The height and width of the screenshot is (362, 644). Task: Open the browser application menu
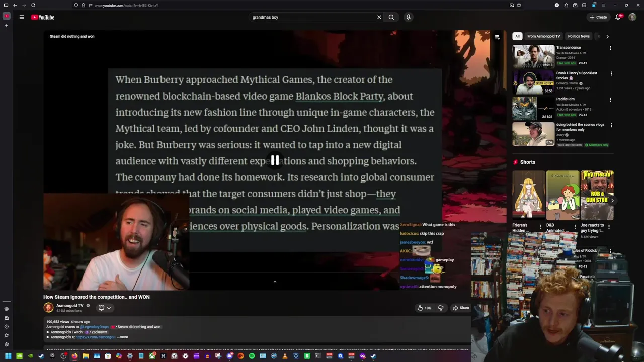click(603, 5)
